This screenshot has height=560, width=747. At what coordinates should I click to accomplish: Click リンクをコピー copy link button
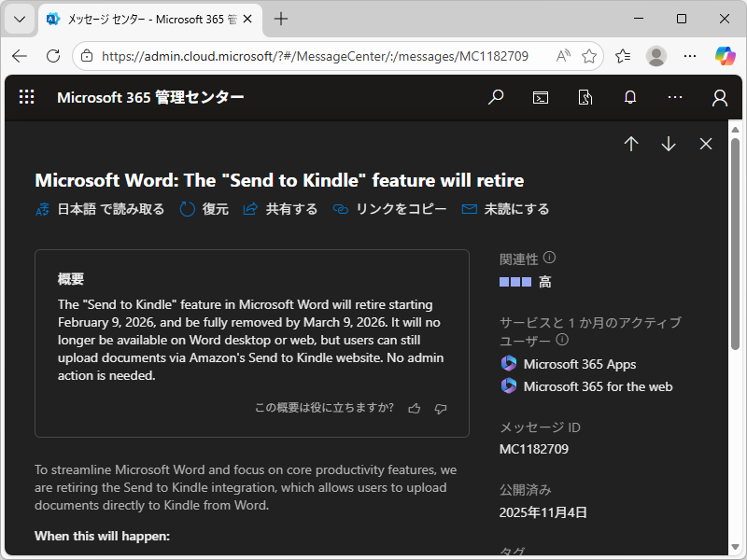point(389,209)
